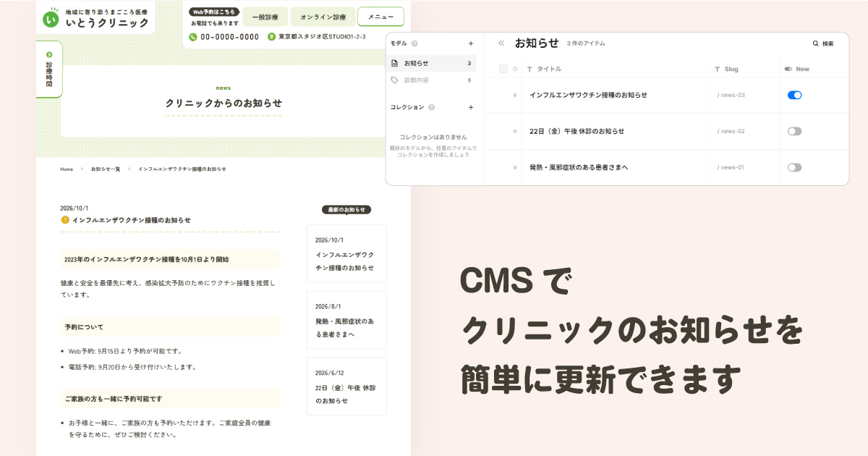This screenshot has height=456, width=868.
Task: Disable the New toggle for news-03
Action: pyautogui.click(x=794, y=95)
